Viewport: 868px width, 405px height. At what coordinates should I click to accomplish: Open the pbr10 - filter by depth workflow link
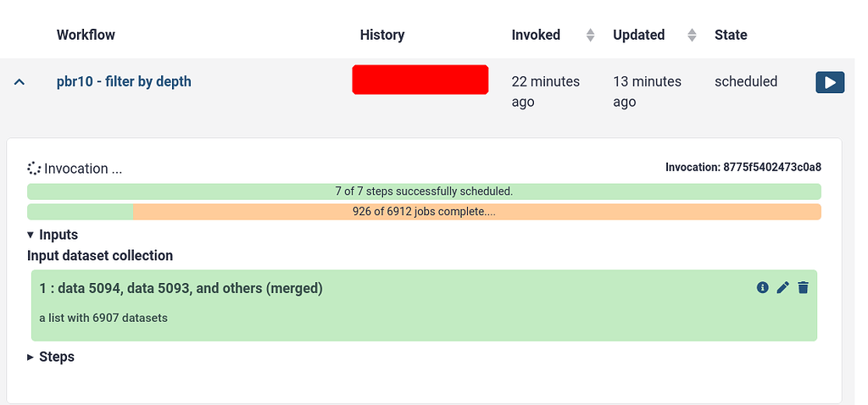coord(124,81)
